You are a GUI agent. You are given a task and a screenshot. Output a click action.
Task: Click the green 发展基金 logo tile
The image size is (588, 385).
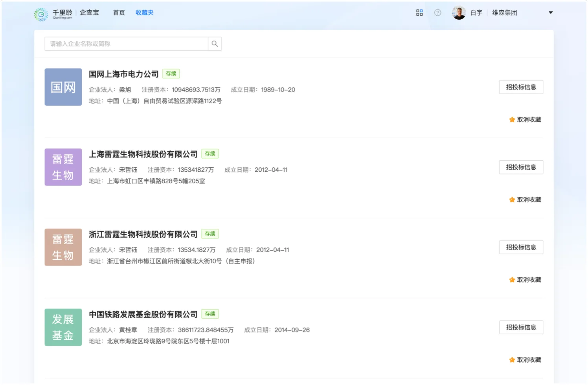(63, 328)
